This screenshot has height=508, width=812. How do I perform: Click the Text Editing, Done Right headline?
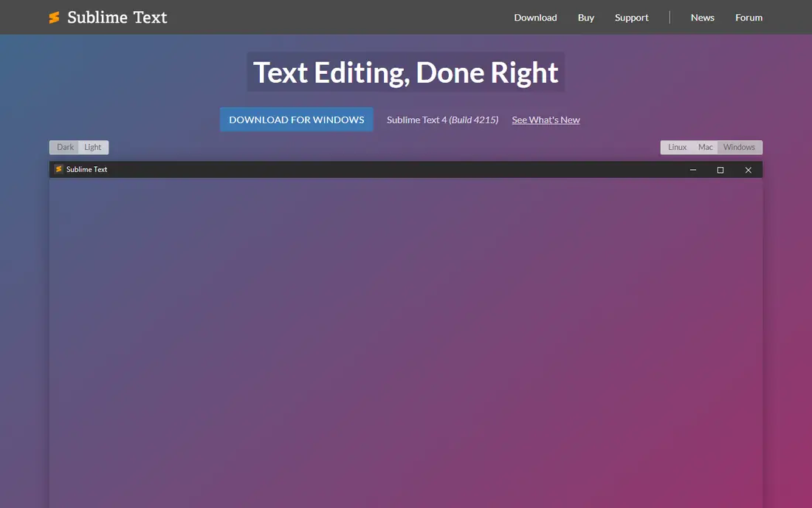point(405,72)
